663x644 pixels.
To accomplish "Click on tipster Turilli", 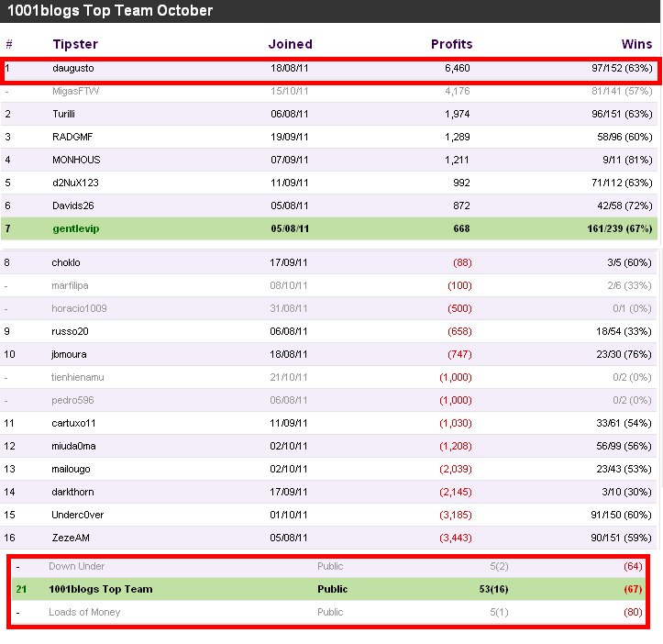I will [x=64, y=114].
